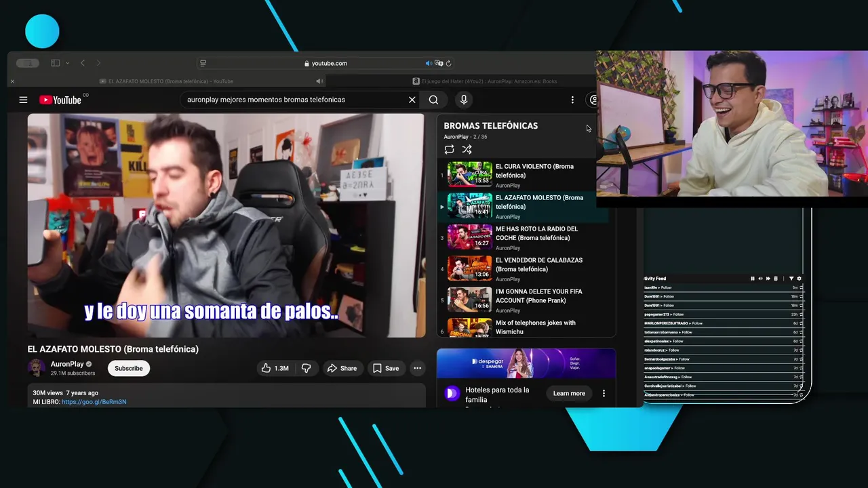Viewport: 868px width, 488px height.
Task: Open AuronPlay channel avatar
Action: tap(36, 368)
